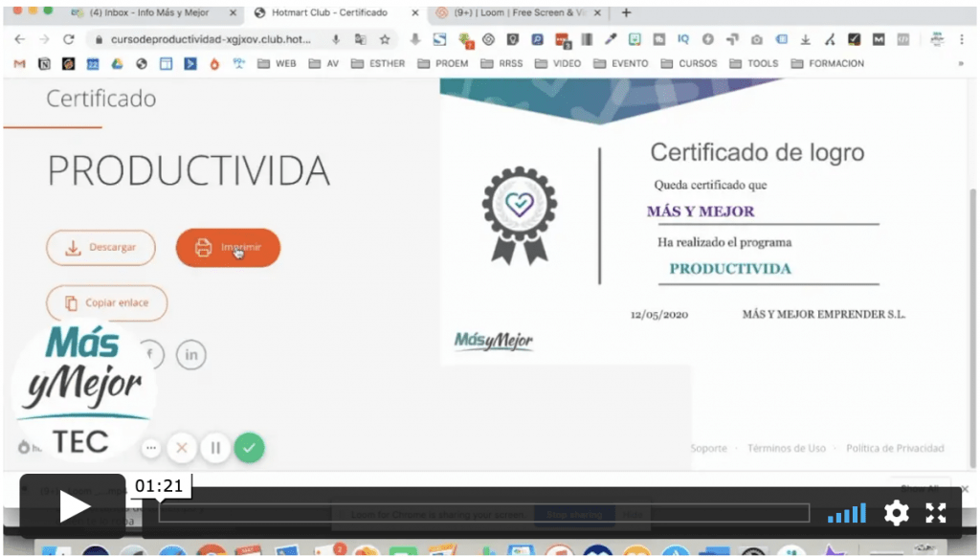
Task: Open a new browser tab
Action: (x=626, y=12)
